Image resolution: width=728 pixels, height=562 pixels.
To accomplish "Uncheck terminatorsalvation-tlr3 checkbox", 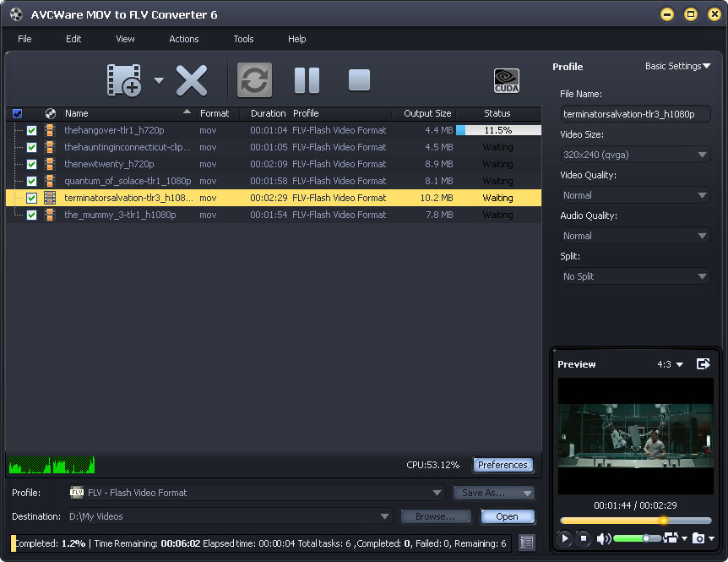I will [x=31, y=198].
